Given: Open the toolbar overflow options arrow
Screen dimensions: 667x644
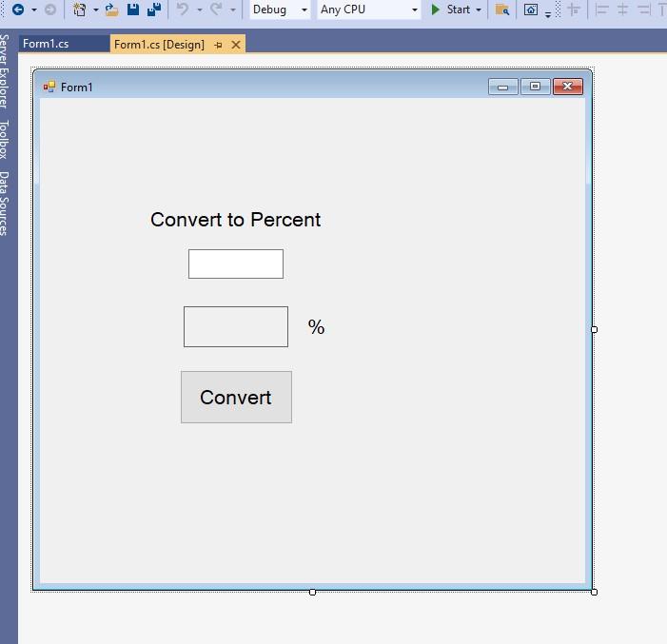Looking at the screenshot, I should click(x=548, y=14).
